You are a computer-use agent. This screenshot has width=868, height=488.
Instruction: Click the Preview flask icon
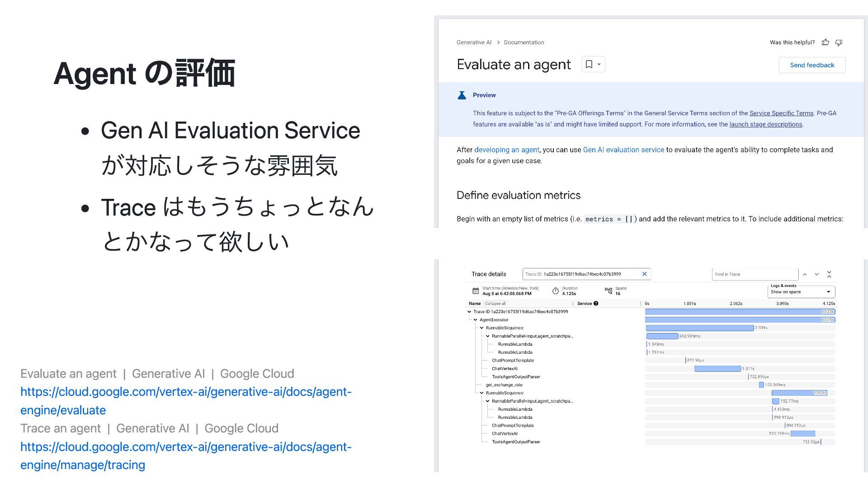click(x=462, y=95)
